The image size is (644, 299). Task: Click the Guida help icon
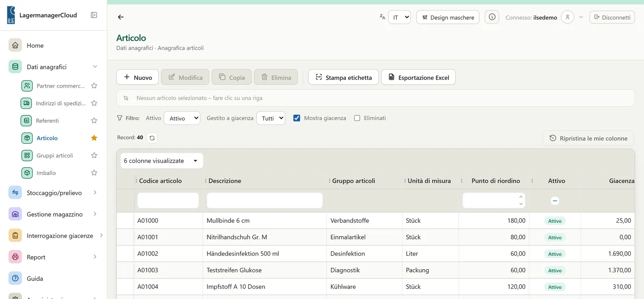pyautogui.click(x=15, y=278)
